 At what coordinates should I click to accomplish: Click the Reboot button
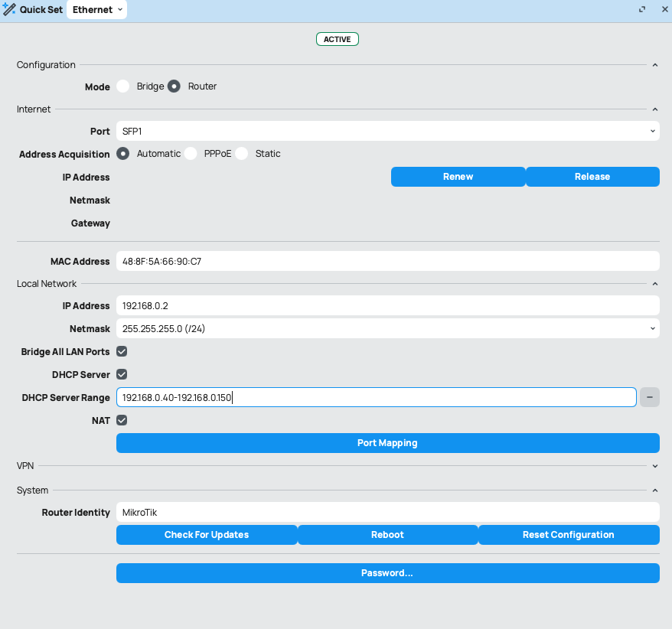click(x=387, y=535)
